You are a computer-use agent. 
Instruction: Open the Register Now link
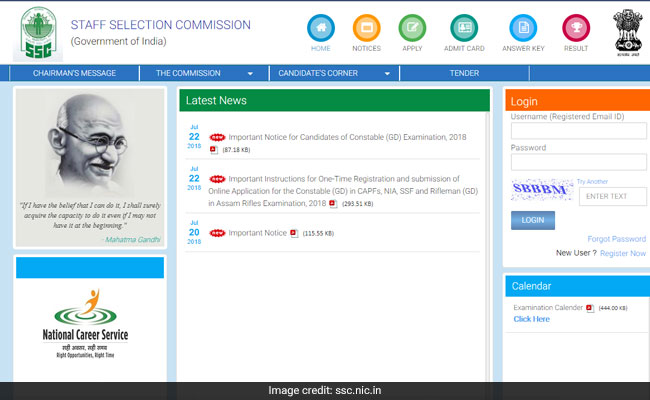click(623, 253)
